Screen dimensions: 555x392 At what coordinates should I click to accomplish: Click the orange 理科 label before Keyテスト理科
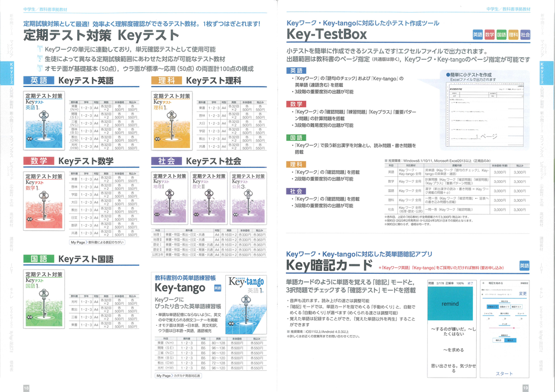[167, 80]
